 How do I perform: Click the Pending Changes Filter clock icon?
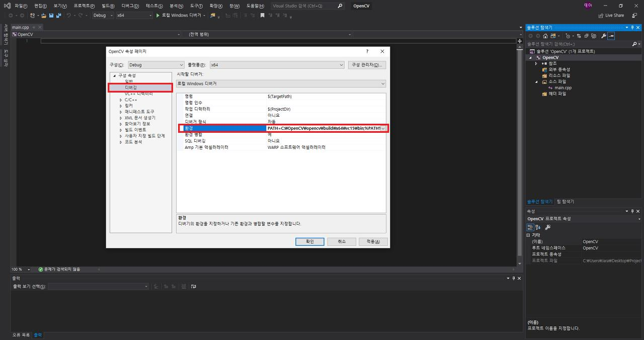coord(568,36)
